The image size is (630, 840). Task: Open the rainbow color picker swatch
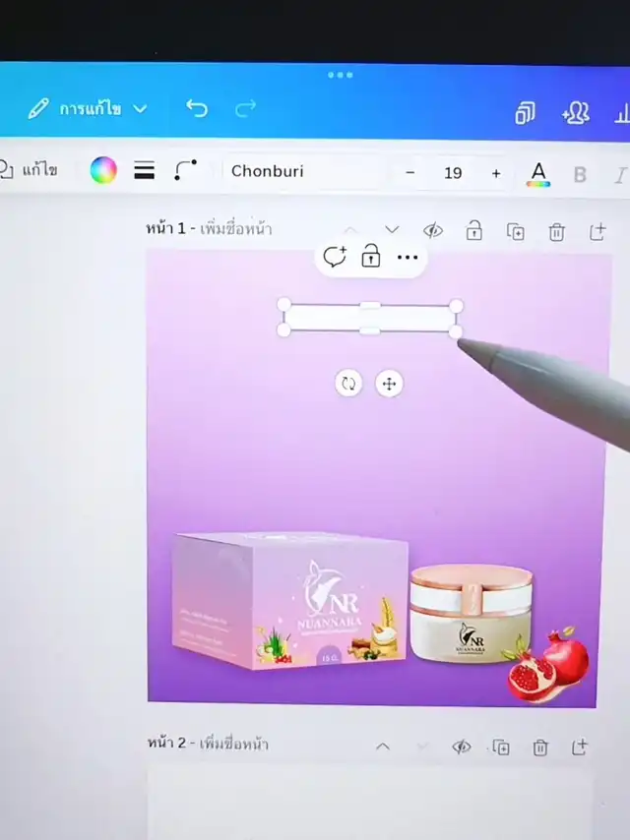click(x=103, y=171)
